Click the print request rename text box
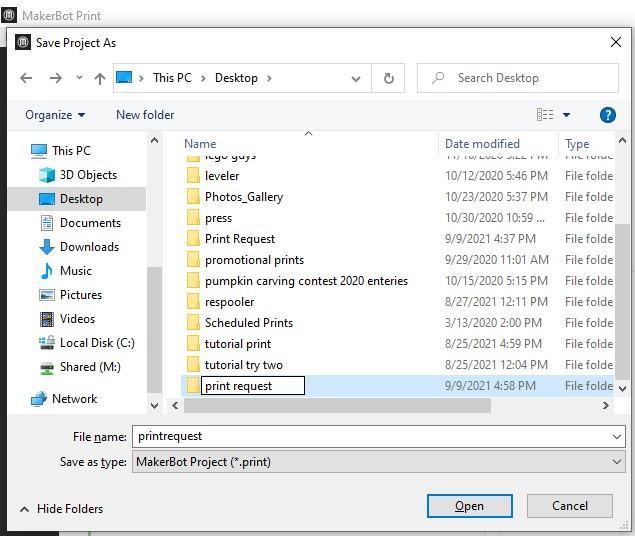The image size is (635, 536). pyautogui.click(x=253, y=385)
